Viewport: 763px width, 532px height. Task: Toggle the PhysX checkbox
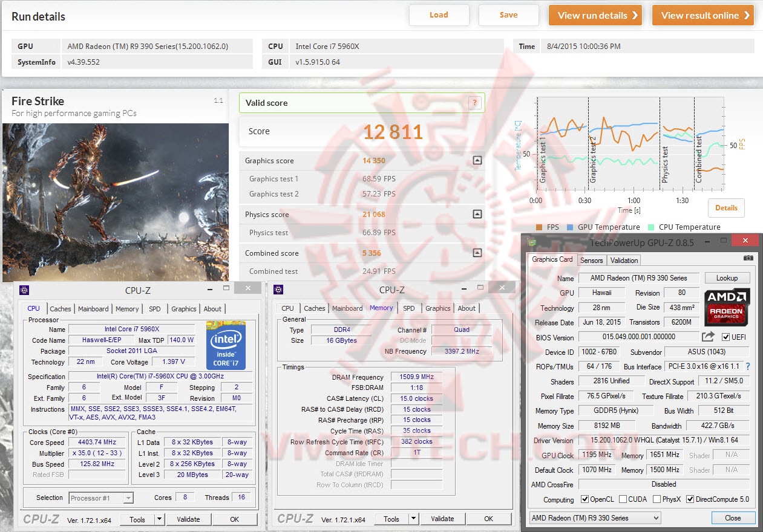click(x=657, y=499)
